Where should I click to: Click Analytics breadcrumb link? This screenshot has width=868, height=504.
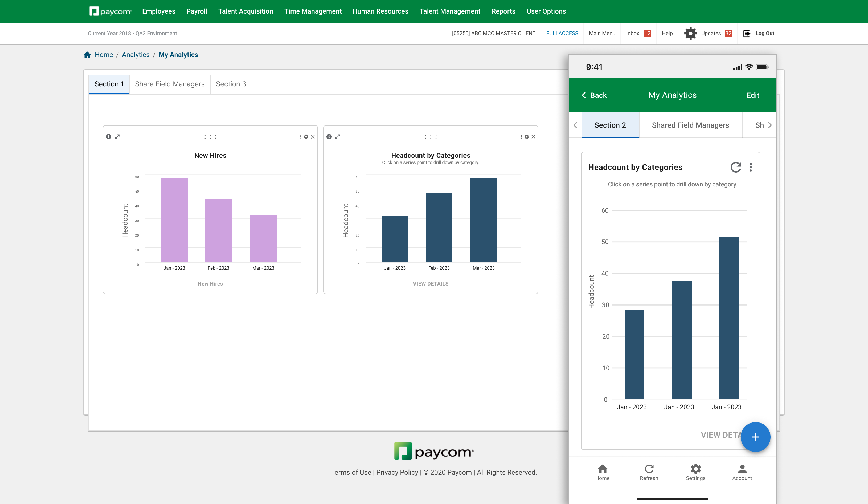(x=135, y=55)
